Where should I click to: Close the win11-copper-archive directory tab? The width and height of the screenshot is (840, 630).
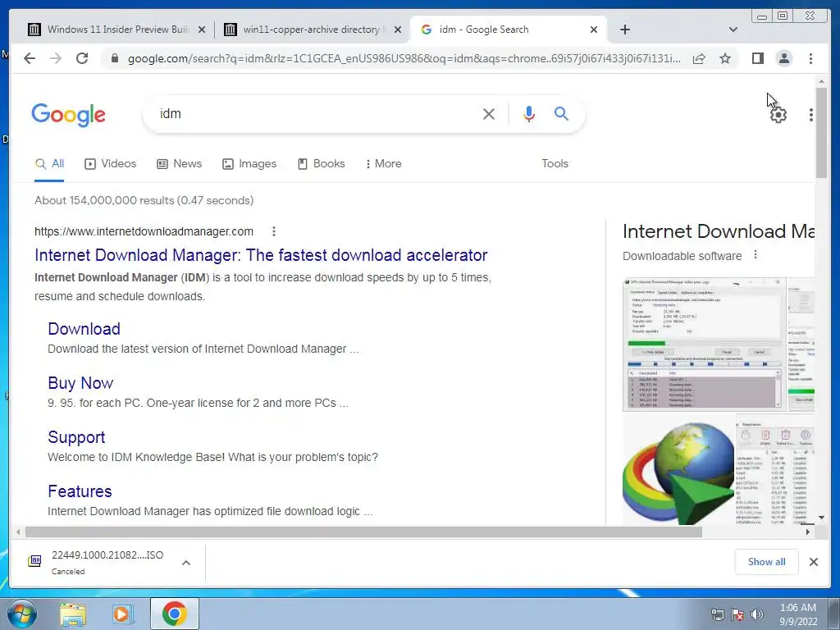pos(398,30)
